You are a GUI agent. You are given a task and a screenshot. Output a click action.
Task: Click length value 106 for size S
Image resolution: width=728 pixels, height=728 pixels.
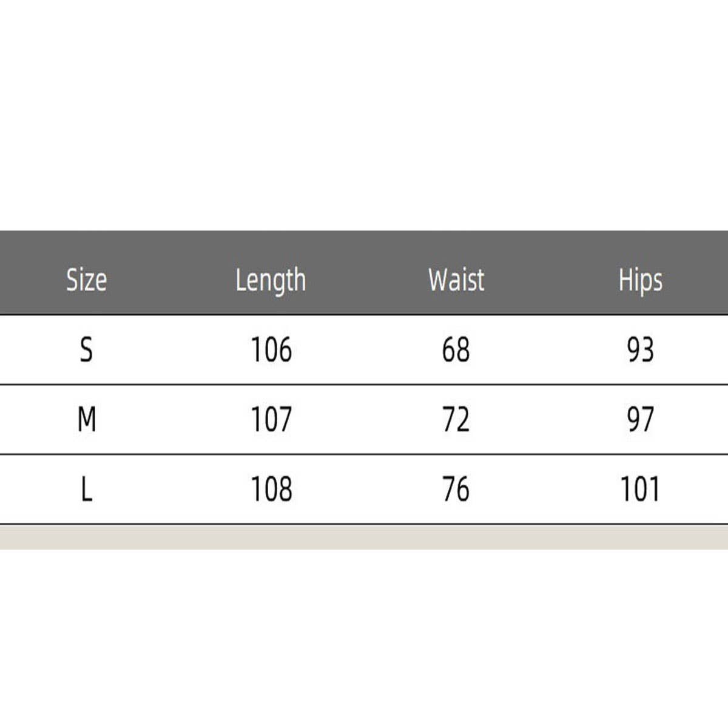tap(271, 350)
